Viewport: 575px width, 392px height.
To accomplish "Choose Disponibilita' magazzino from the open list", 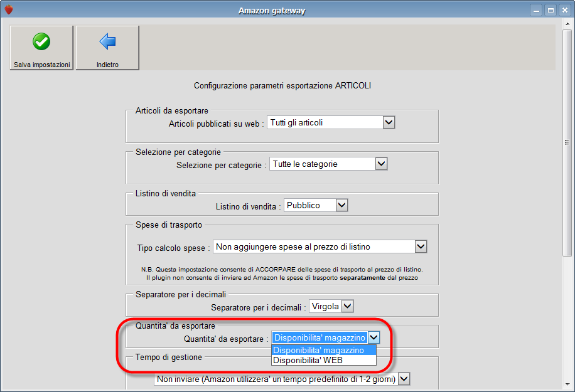I will [324, 350].
